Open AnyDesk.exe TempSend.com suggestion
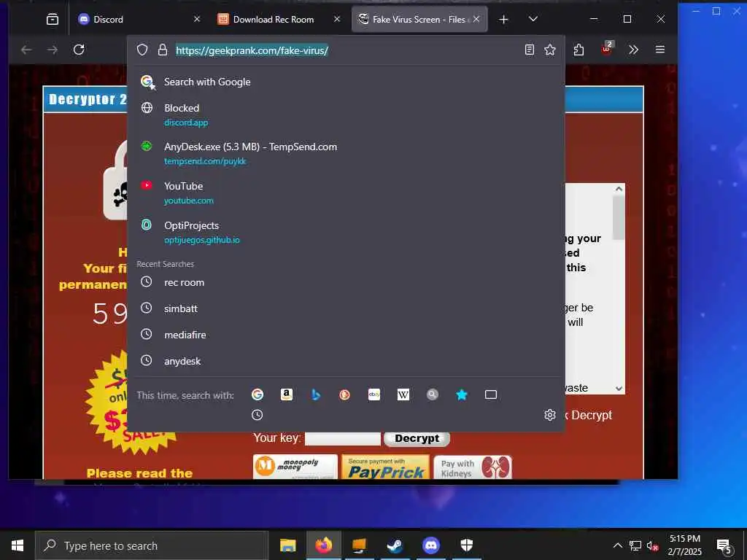The image size is (747, 560). [x=347, y=153]
